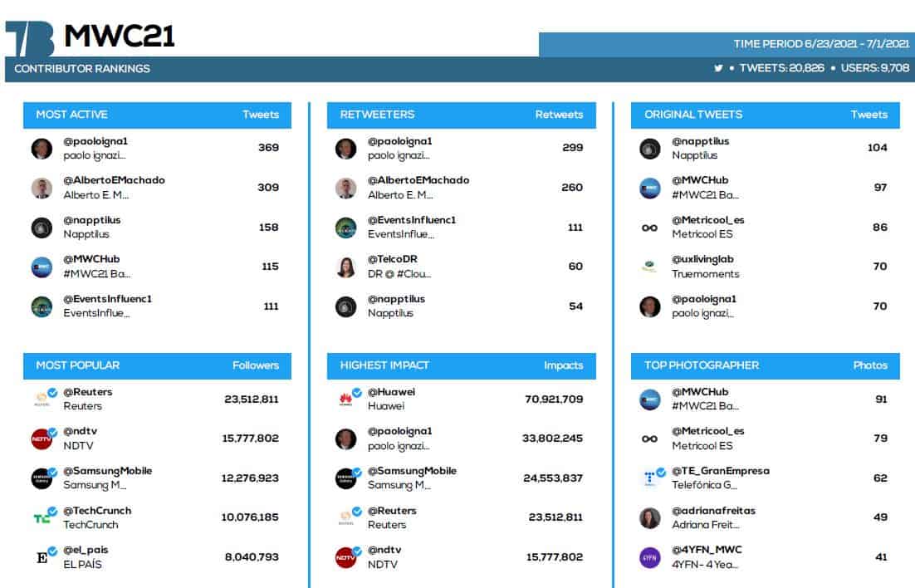Click Telefónica logo in Top Photographer
This screenshot has width=915, height=588.
[649, 479]
